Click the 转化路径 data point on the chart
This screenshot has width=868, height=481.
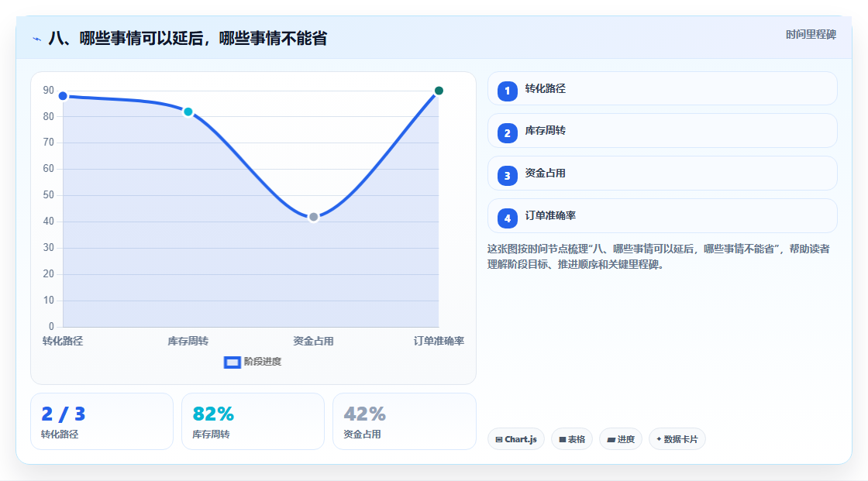click(63, 96)
